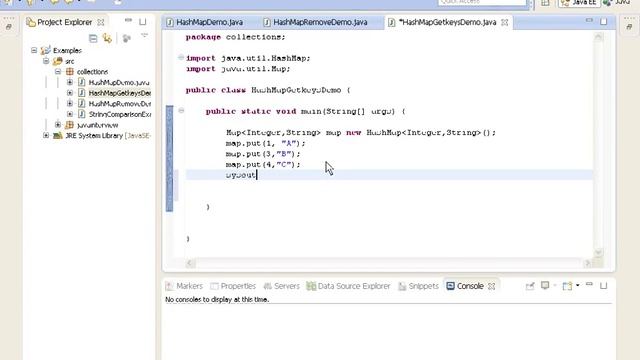
Task: Activate HashMapGetkeysDemo.java editor tab
Action: (447, 22)
